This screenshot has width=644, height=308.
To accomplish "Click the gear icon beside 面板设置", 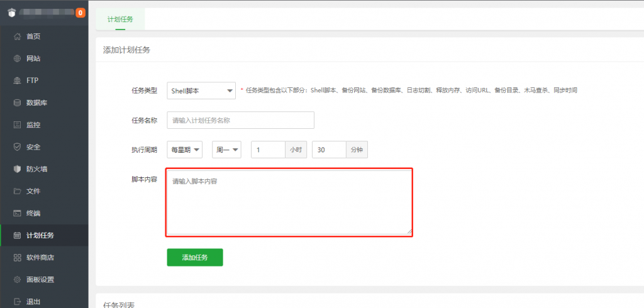I will coord(17,280).
